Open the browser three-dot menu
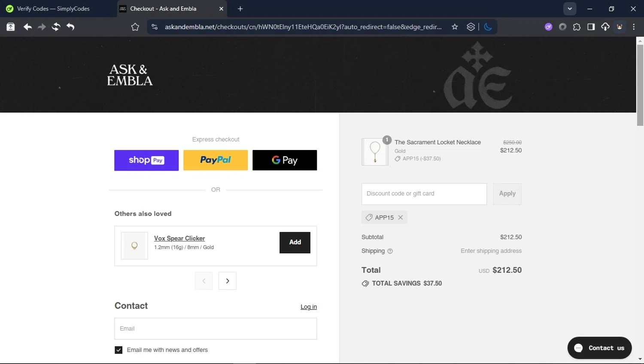Viewport: 644px width, 364px height. point(634,27)
